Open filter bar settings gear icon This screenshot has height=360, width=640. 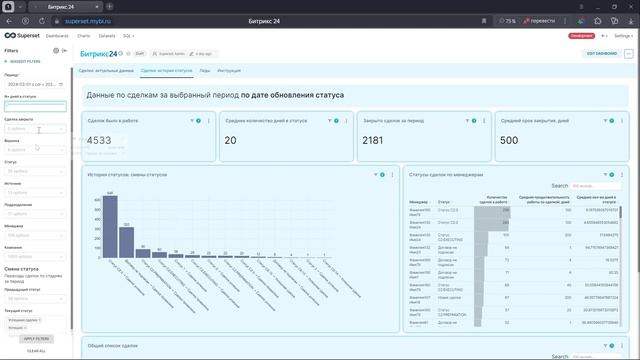coord(56,51)
